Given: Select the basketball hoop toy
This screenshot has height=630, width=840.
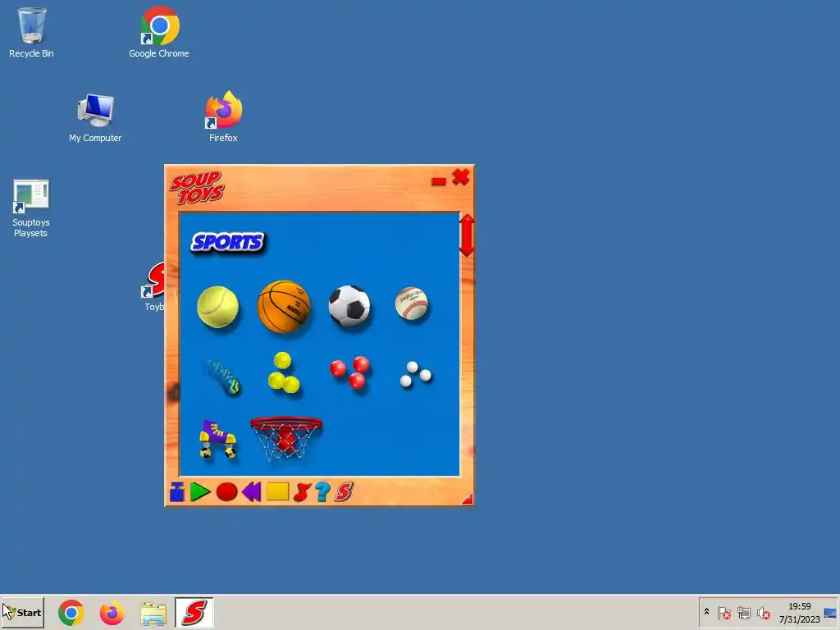Looking at the screenshot, I should point(286,438).
